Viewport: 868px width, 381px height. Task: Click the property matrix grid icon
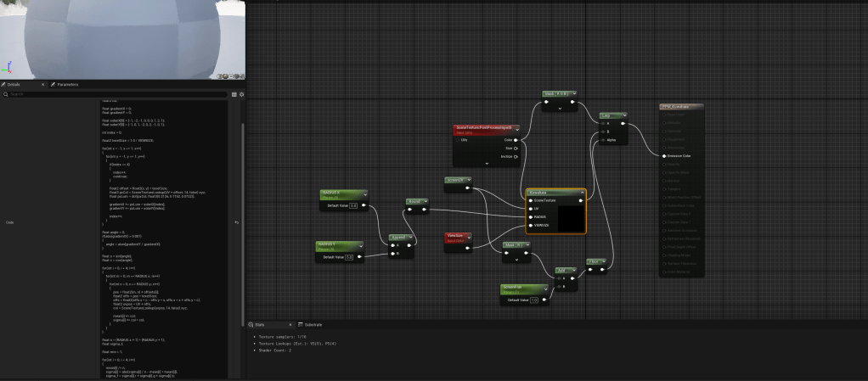(x=234, y=94)
